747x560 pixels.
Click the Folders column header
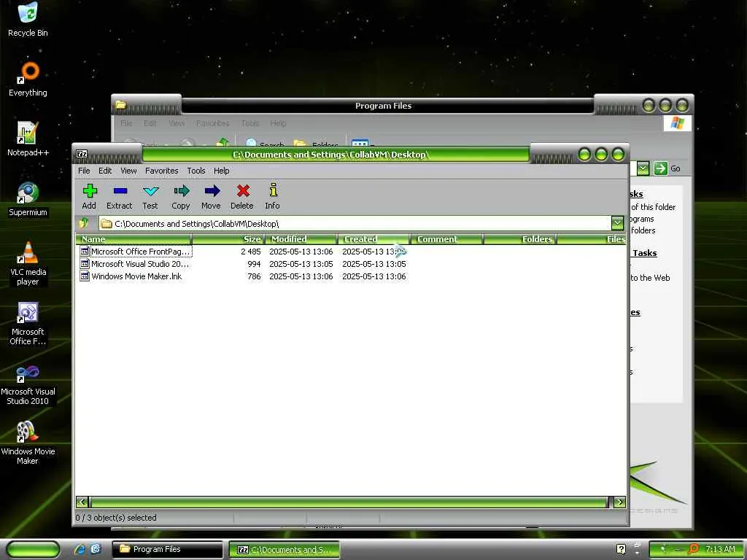coord(520,239)
